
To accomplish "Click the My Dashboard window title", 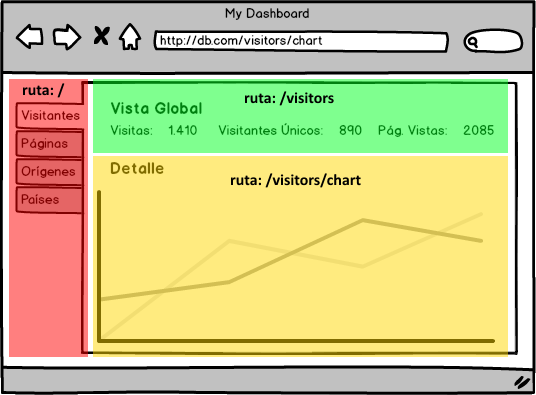I will coord(267,14).
